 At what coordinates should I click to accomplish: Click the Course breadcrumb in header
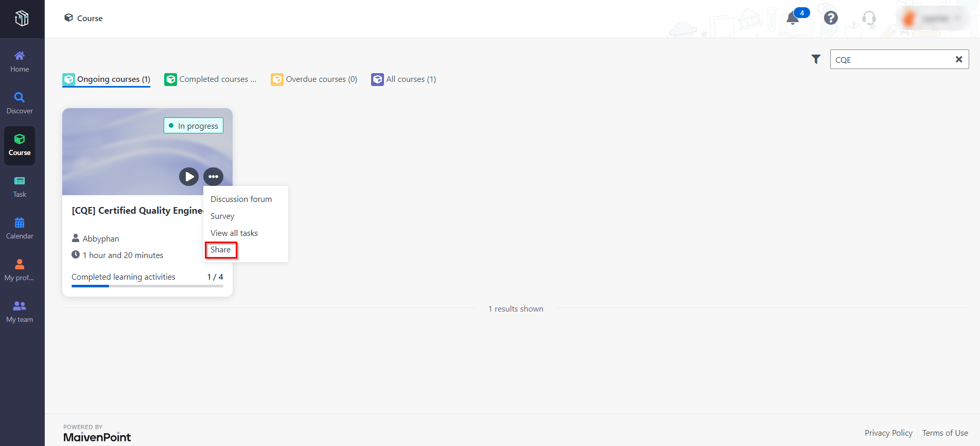[x=83, y=18]
